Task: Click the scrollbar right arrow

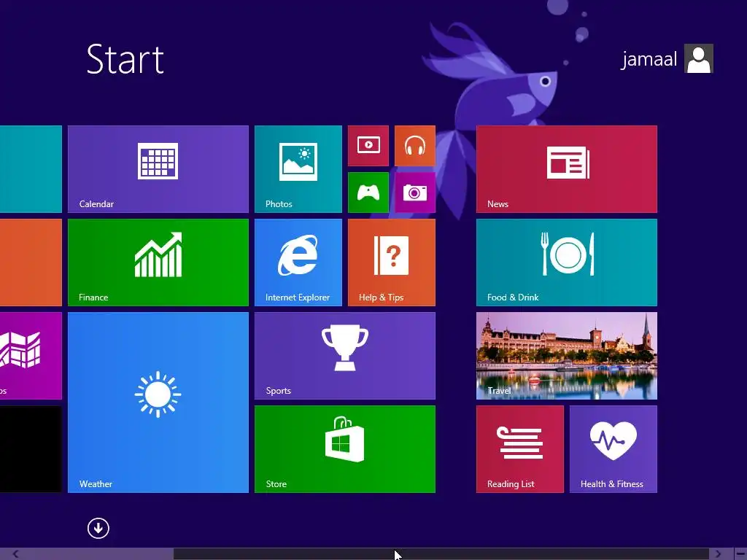Action: (x=718, y=554)
